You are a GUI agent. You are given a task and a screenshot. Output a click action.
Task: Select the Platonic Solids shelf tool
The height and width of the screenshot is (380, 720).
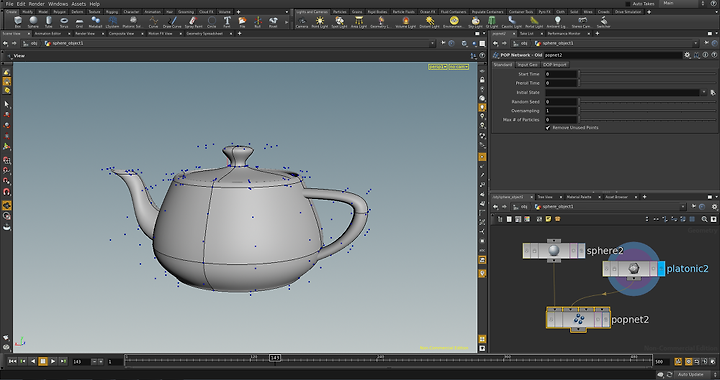tap(132, 22)
